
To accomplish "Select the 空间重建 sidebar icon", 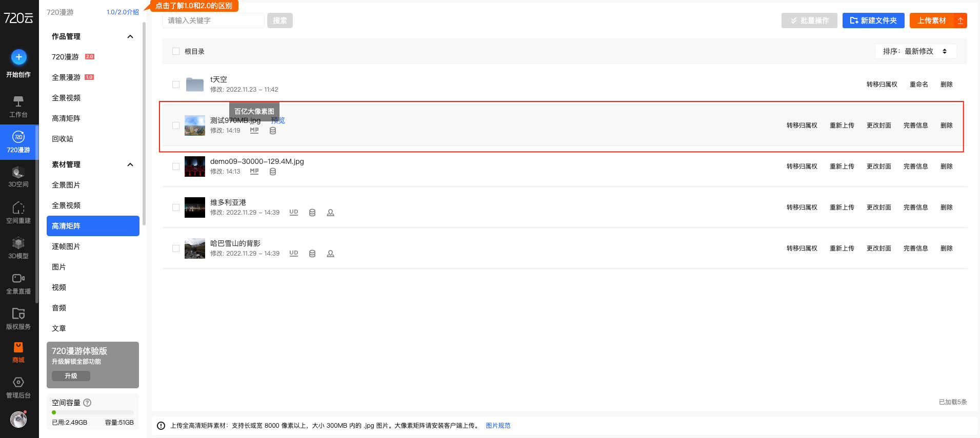I will [x=18, y=208].
